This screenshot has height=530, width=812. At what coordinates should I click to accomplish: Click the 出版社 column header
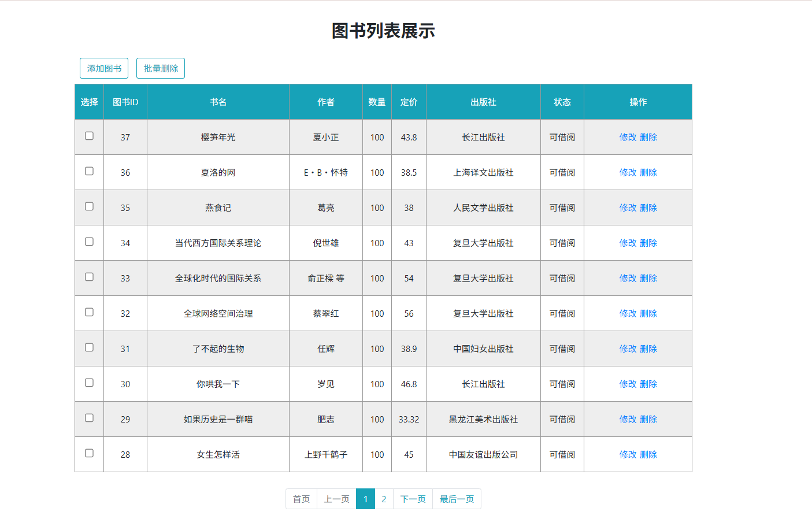[x=483, y=102]
